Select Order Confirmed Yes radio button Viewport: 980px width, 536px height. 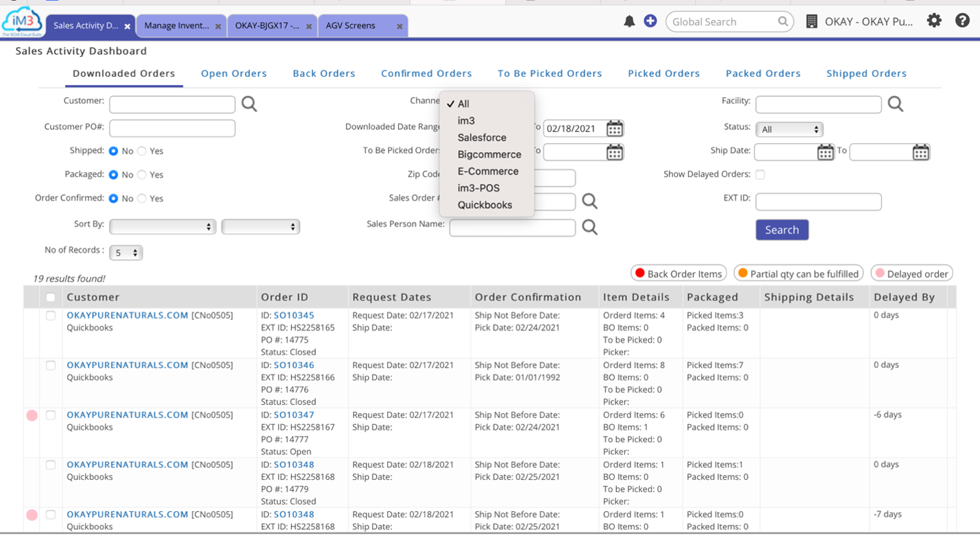(x=142, y=198)
